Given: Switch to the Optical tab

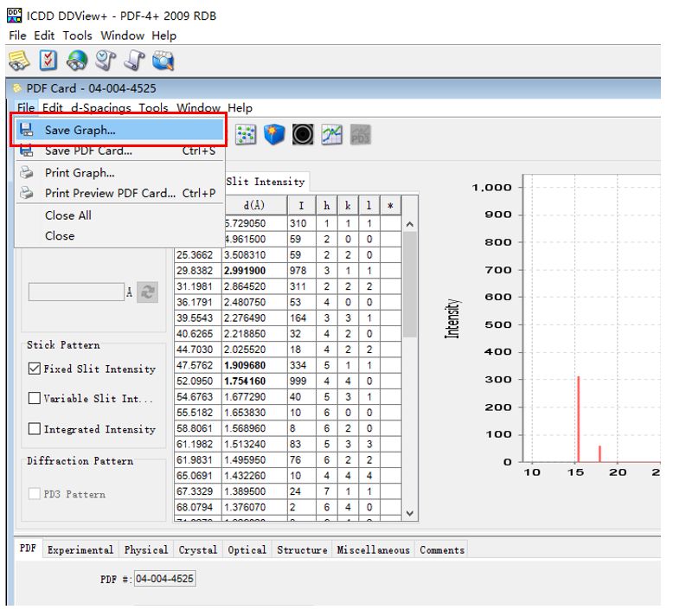Looking at the screenshot, I should pyautogui.click(x=247, y=550).
